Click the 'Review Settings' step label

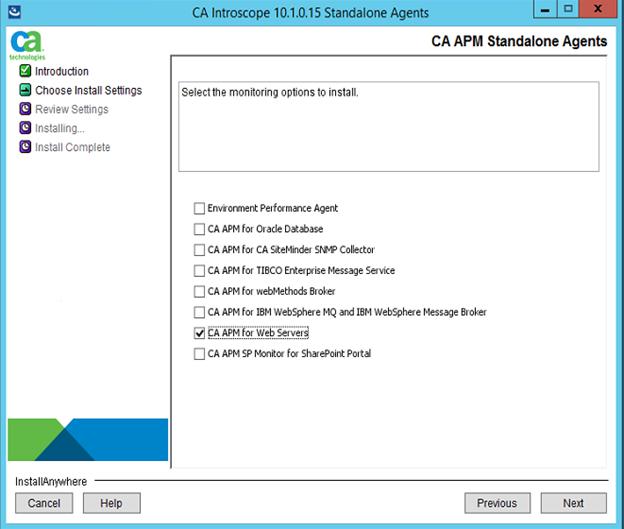click(72, 109)
